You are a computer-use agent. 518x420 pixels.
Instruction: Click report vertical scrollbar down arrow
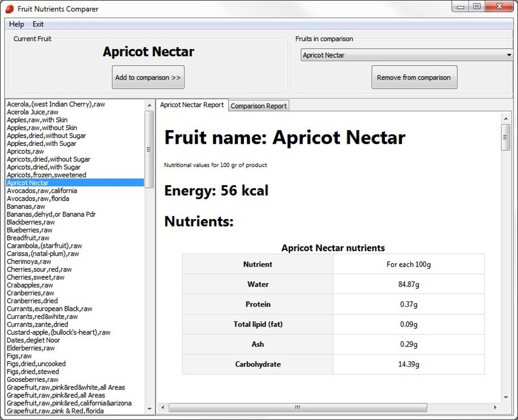[x=505, y=397]
